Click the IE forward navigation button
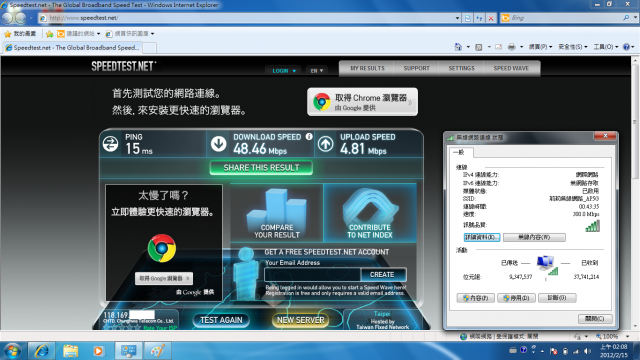 click(x=20, y=18)
